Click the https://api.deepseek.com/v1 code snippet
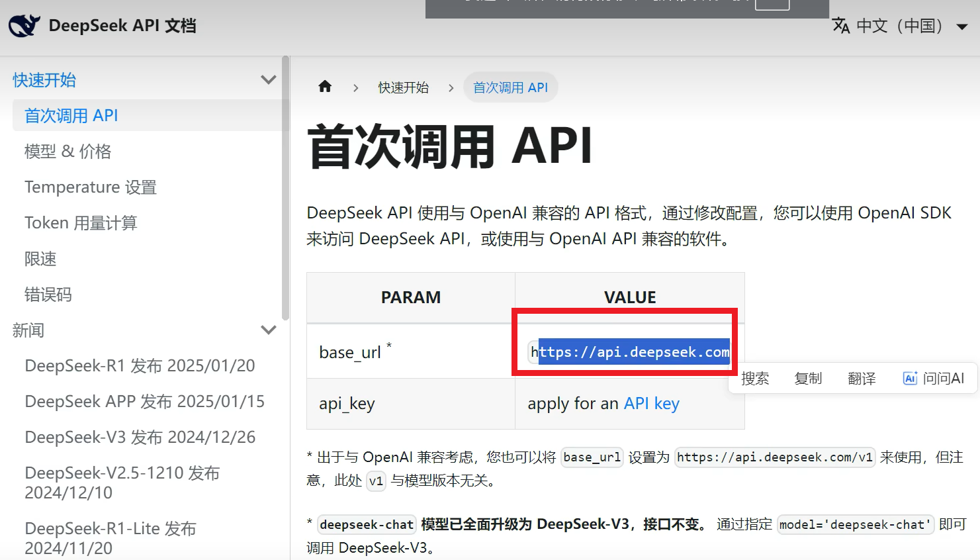 click(775, 457)
